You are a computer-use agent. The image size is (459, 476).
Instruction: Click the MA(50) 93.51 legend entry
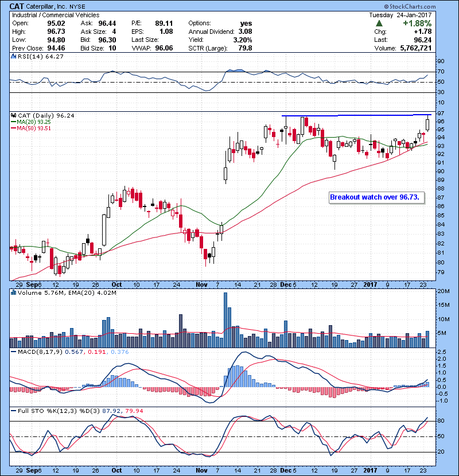34,128
